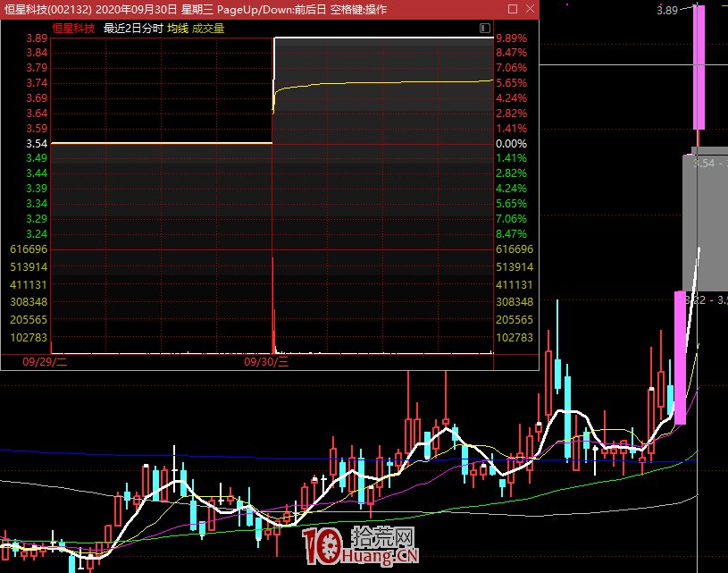This screenshot has height=573, width=728.
Task: Maximize the 恒星科技 intraday popup window
Action: 511,9
